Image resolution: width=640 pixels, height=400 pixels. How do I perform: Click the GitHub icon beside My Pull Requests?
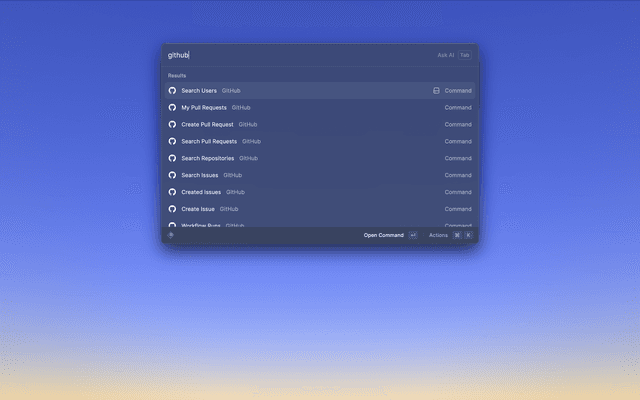tap(172, 107)
